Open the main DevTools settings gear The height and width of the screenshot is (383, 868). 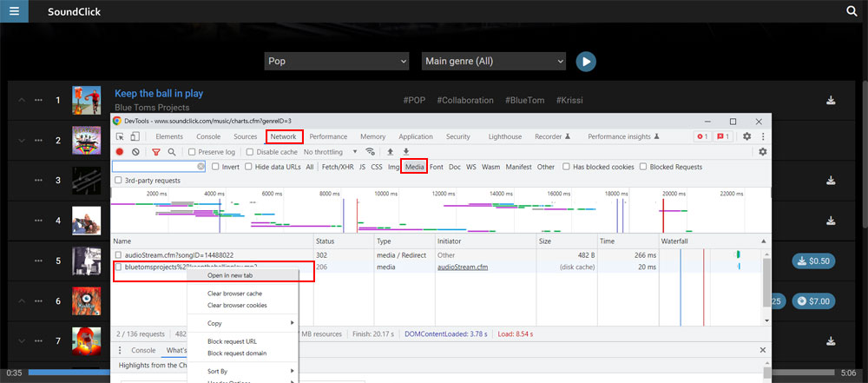click(746, 136)
